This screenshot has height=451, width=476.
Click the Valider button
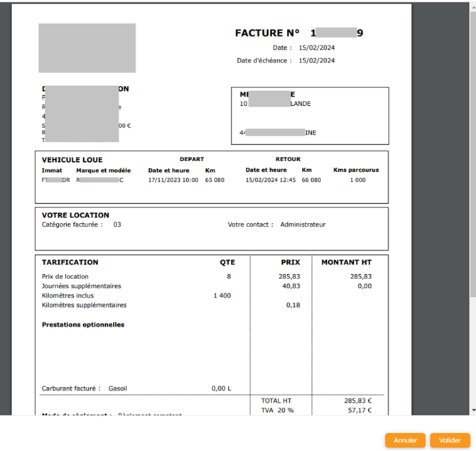(449, 440)
